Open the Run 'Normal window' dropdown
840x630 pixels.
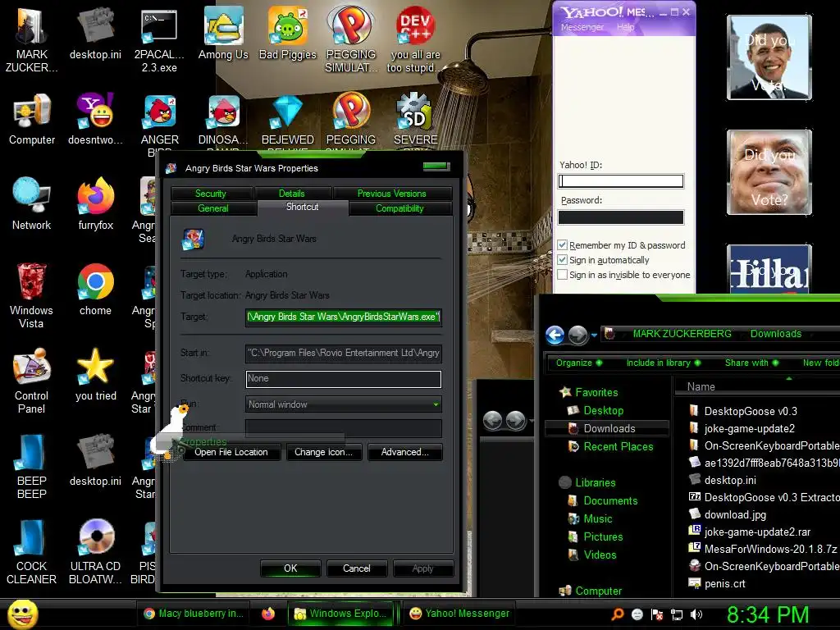(344, 404)
